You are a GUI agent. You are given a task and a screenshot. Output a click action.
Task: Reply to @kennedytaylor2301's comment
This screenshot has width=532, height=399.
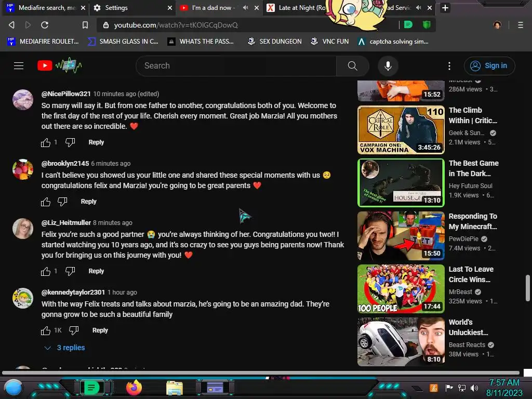(100, 330)
